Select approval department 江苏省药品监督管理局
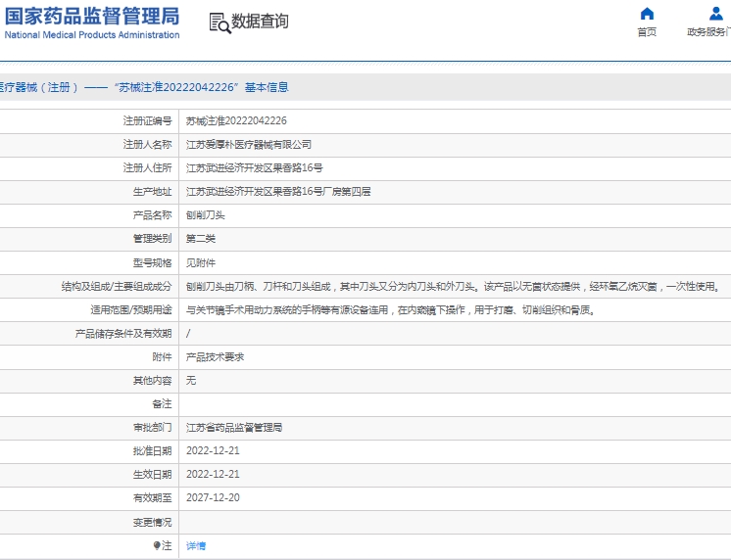The image size is (731, 560). pos(234,427)
